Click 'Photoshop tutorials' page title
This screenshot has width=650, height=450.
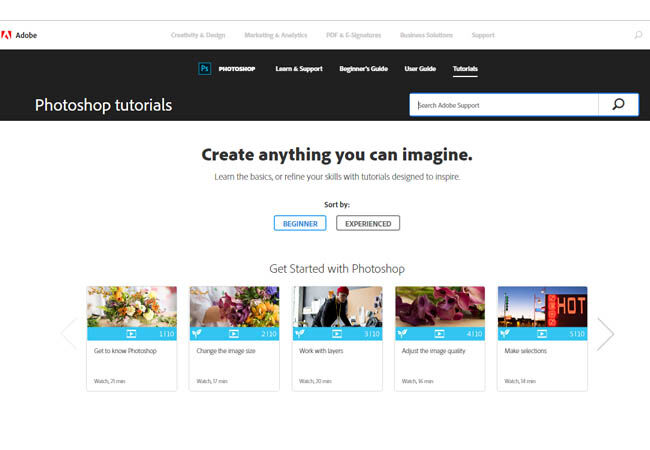(103, 105)
